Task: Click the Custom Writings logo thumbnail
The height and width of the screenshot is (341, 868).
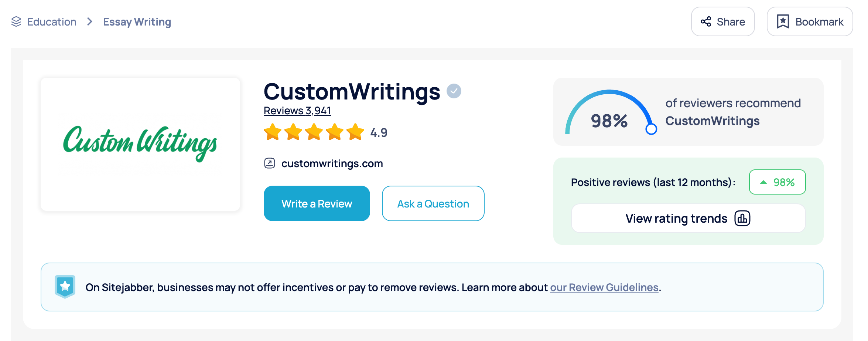Action: pos(140,144)
